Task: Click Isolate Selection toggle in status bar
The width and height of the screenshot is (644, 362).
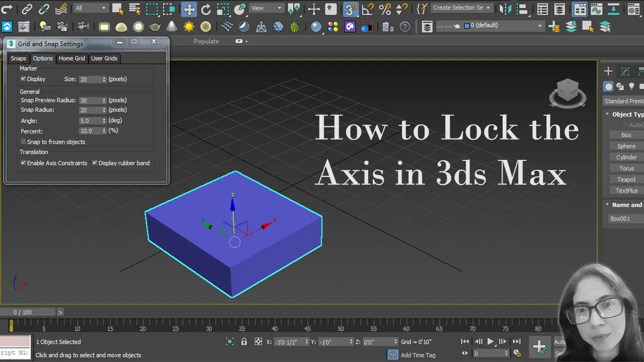Action: click(x=230, y=341)
